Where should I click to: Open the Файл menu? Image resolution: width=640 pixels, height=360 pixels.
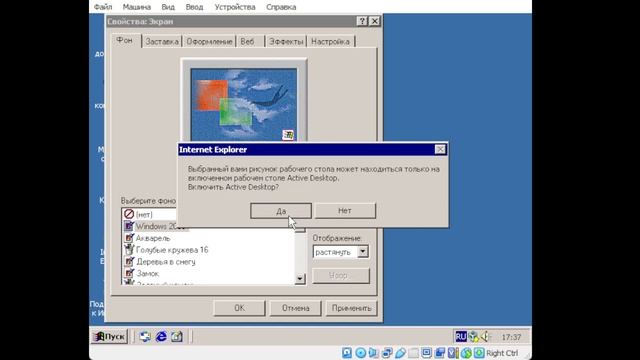tap(103, 7)
